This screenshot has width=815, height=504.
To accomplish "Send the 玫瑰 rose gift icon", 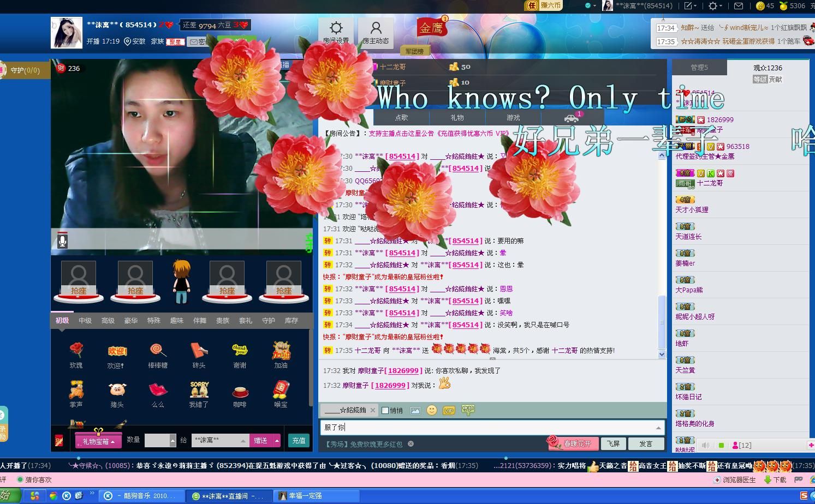I will 76,350.
